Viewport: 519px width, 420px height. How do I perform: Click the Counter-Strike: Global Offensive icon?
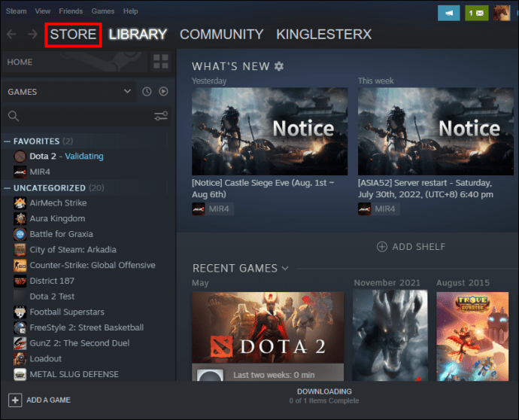pos(20,265)
